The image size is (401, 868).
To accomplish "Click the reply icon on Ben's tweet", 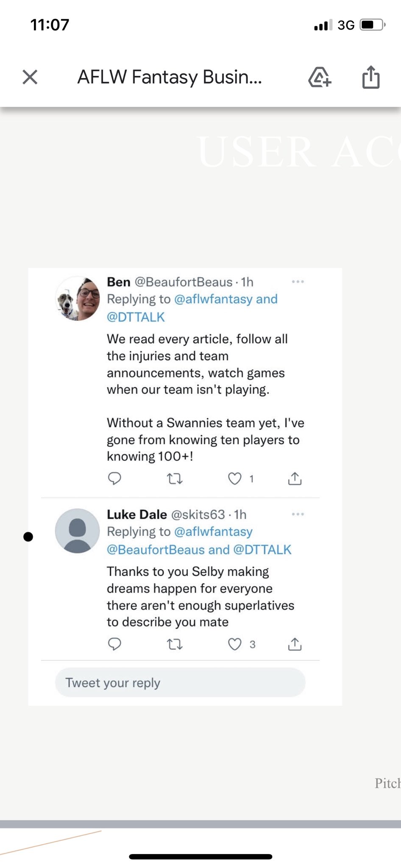I will click(x=114, y=479).
